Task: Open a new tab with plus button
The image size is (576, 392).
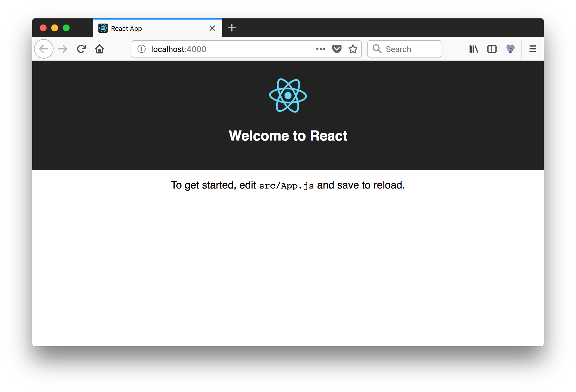Action: coord(232,28)
